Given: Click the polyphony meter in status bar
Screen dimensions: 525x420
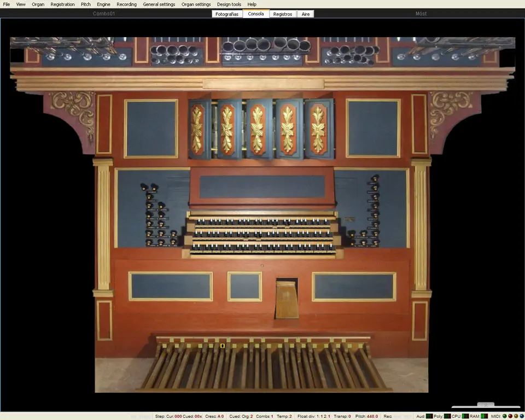Looking at the screenshot, I should click(x=447, y=416).
